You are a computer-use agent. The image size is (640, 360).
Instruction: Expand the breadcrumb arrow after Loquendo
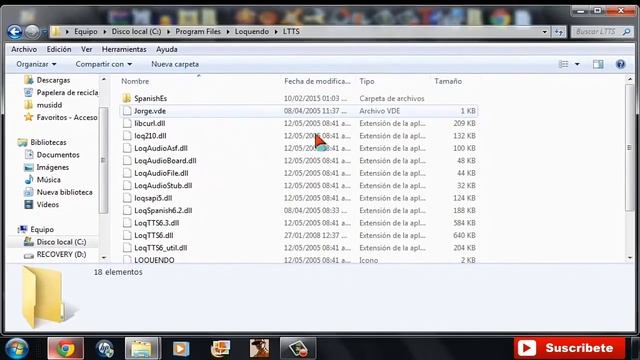(276, 31)
